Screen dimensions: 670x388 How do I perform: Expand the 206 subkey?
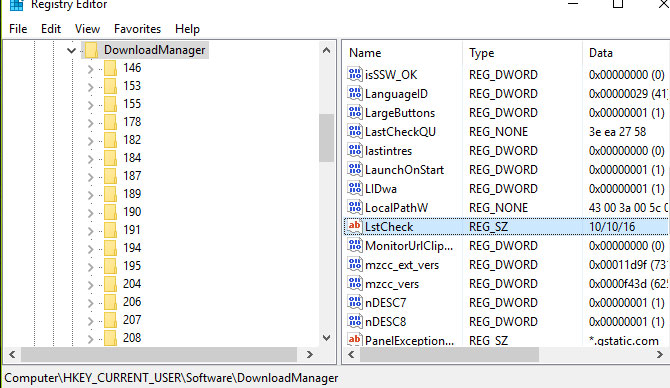[90, 303]
